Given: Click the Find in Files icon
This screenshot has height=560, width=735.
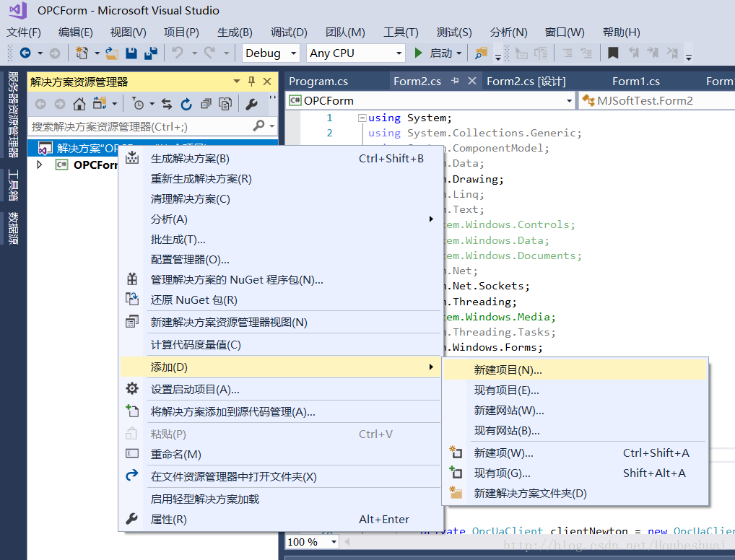Looking at the screenshot, I should coord(481,53).
